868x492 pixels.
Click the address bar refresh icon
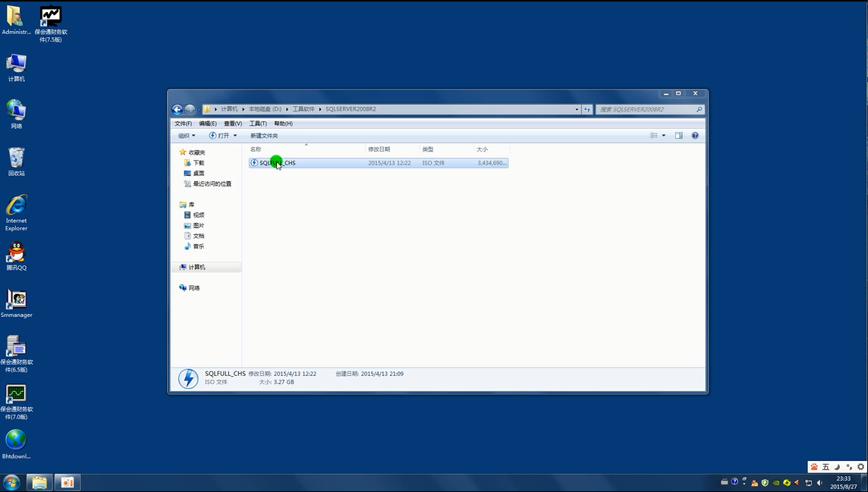click(587, 109)
